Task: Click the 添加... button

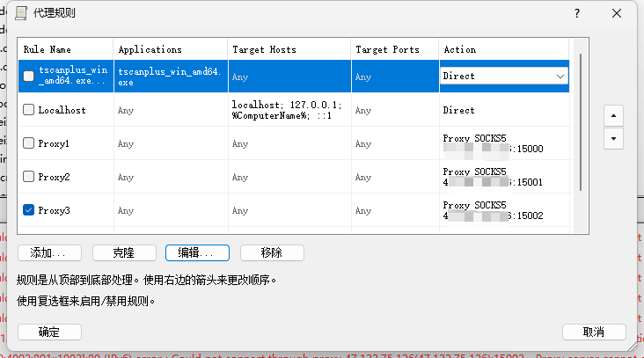Action: [49, 252]
